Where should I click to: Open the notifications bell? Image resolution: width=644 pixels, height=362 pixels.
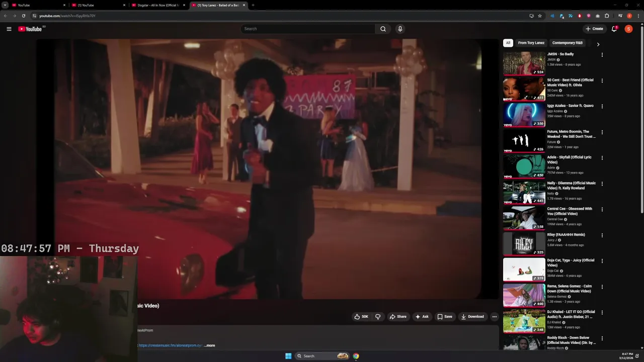tap(614, 29)
